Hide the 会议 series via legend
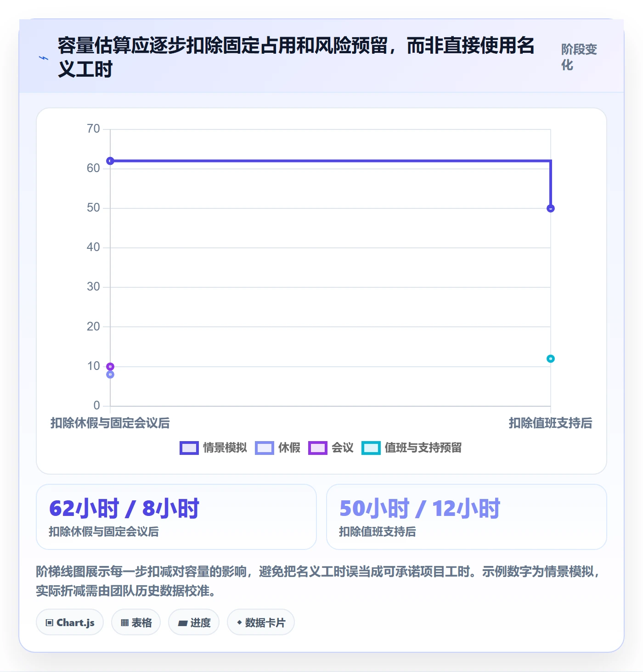Image resolution: width=643 pixels, height=672 pixels. pyautogui.click(x=331, y=448)
